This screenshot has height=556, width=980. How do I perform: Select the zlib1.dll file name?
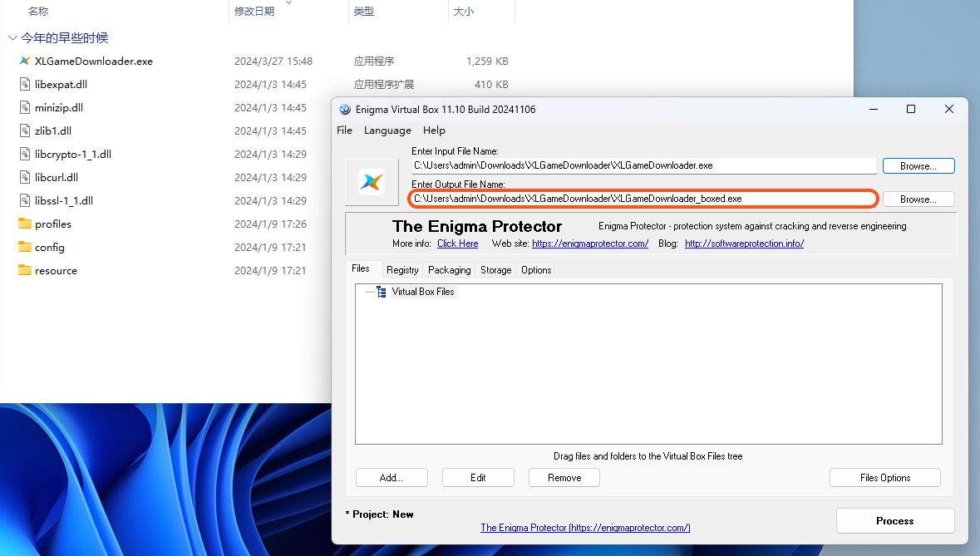tap(53, 130)
